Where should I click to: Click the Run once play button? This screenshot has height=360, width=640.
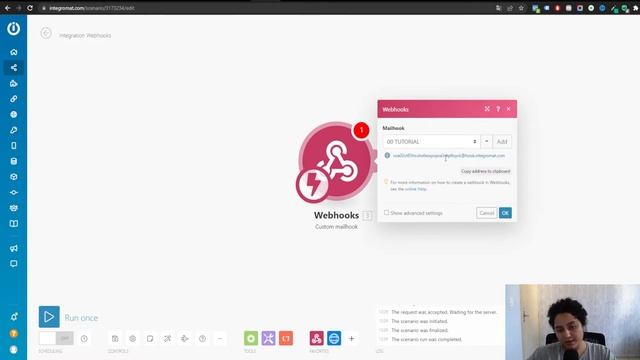(49, 317)
